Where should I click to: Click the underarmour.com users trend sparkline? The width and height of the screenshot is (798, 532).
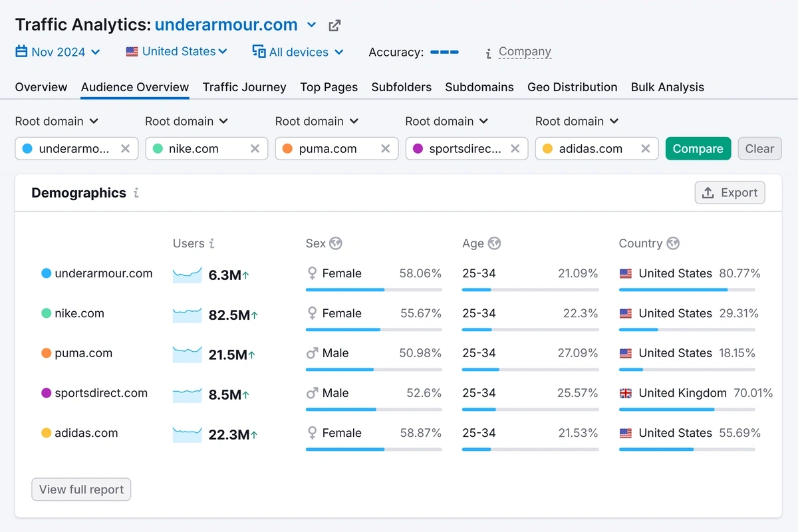click(187, 275)
